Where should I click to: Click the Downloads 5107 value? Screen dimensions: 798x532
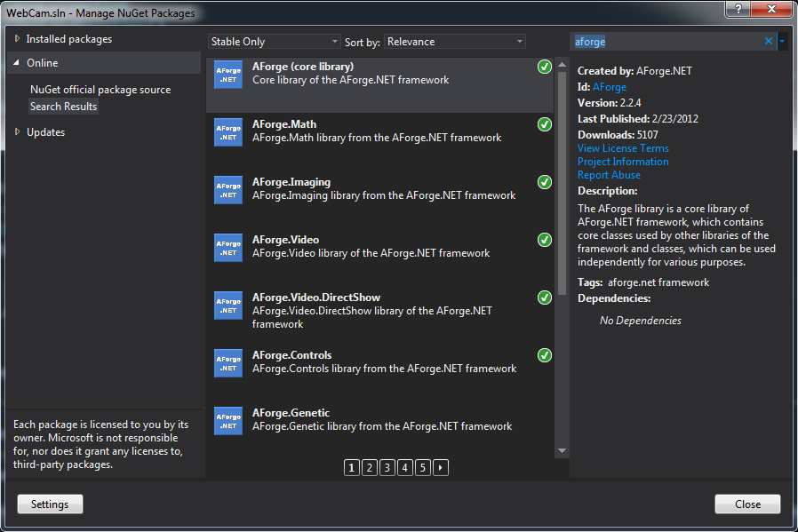(647, 135)
